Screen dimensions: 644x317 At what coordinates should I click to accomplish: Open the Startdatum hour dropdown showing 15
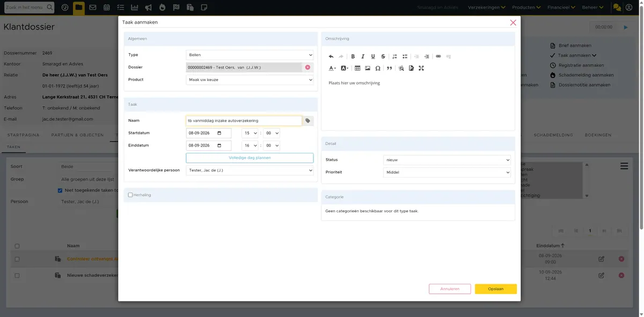[250, 133]
